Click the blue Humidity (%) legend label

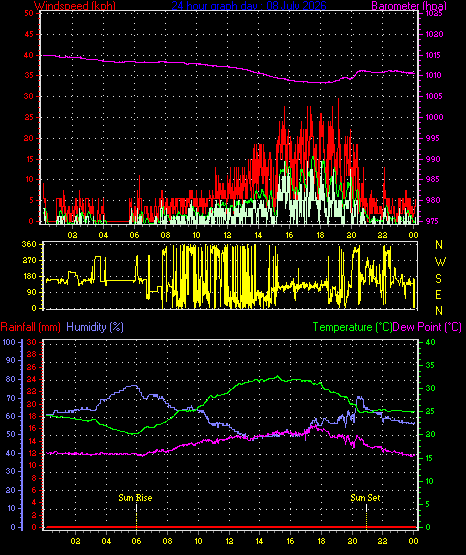click(x=95, y=327)
